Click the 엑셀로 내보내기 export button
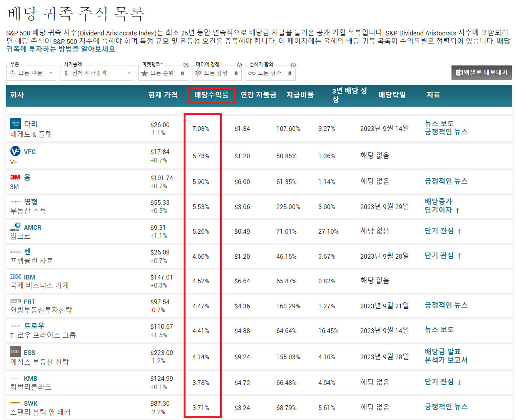515x420 pixels. click(481, 72)
